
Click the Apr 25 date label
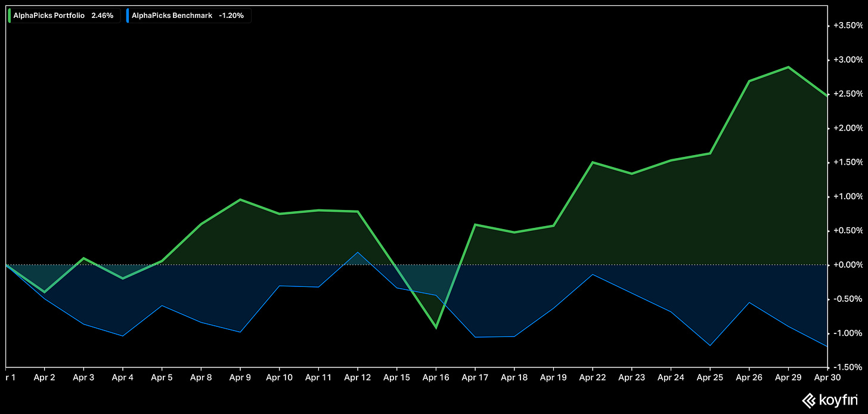click(x=709, y=378)
